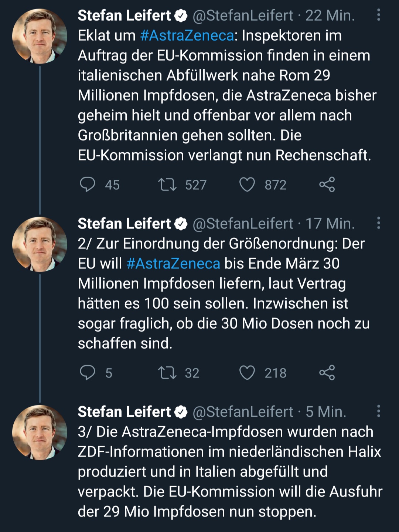The height and width of the screenshot is (532, 399).
Task: Open three-dot menu on the 5 Min. tweet
Action: pyautogui.click(x=378, y=411)
